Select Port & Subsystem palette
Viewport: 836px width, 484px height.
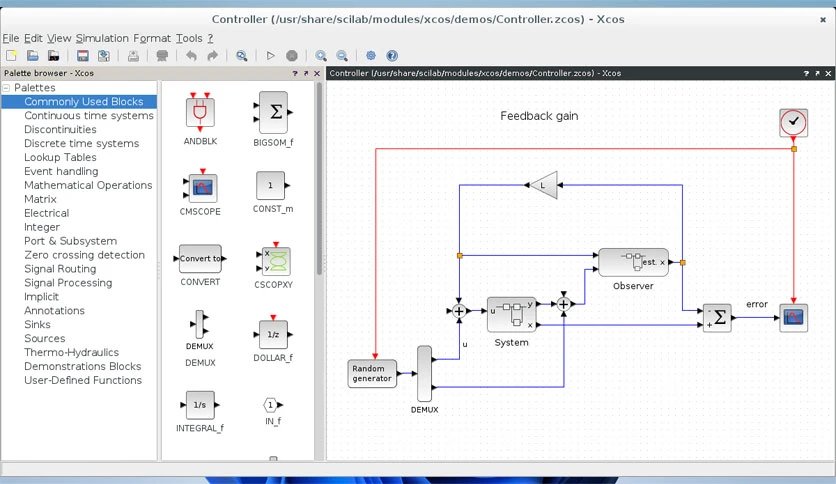click(x=70, y=241)
